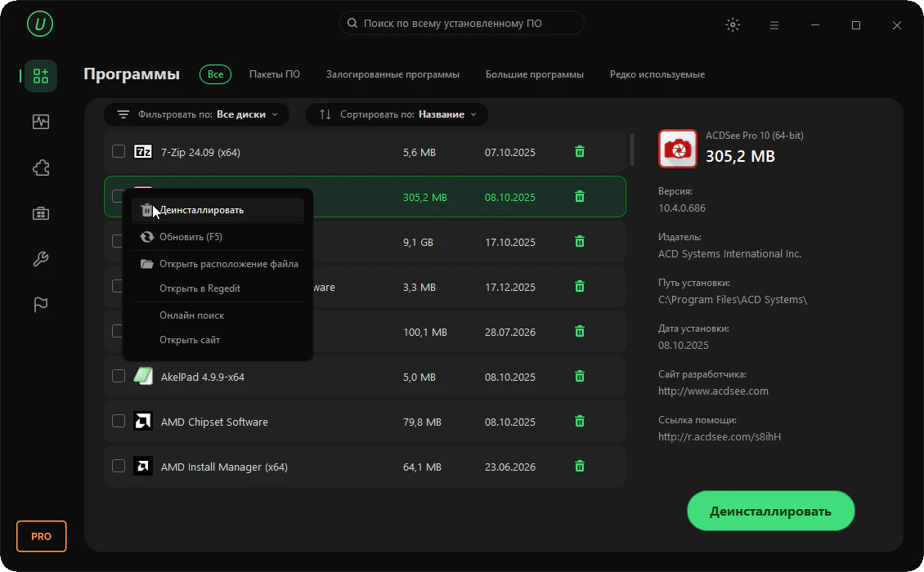This screenshot has height=572, width=924.
Task: Open the http://www.acdsee.com developer link
Action: pyautogui.click(x=713, y=391)
